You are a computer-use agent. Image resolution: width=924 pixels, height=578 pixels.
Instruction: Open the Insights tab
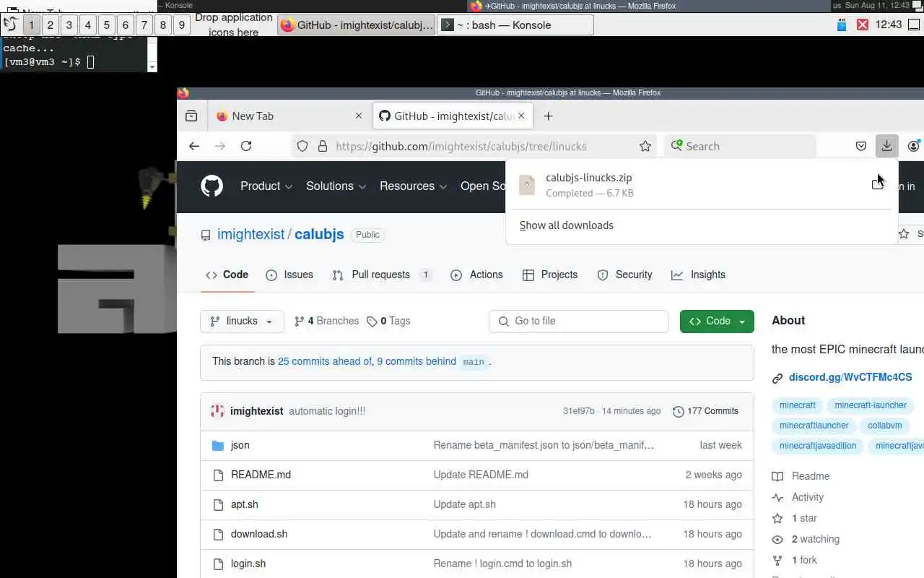click(698, 275)
